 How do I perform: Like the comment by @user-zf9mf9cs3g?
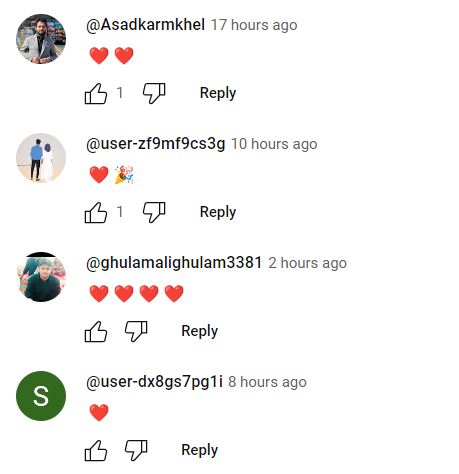(x=96, y=212)
